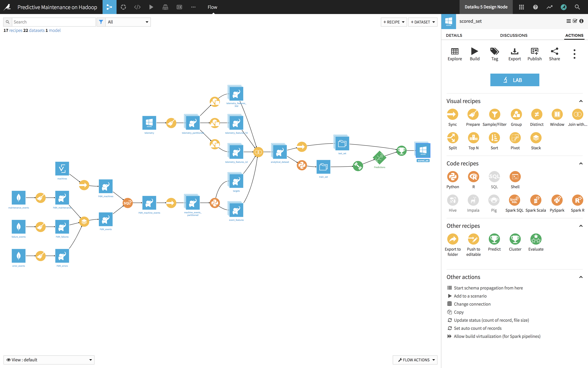
Task: Create a PySpark recipe
Action: [x=557, y=200]
